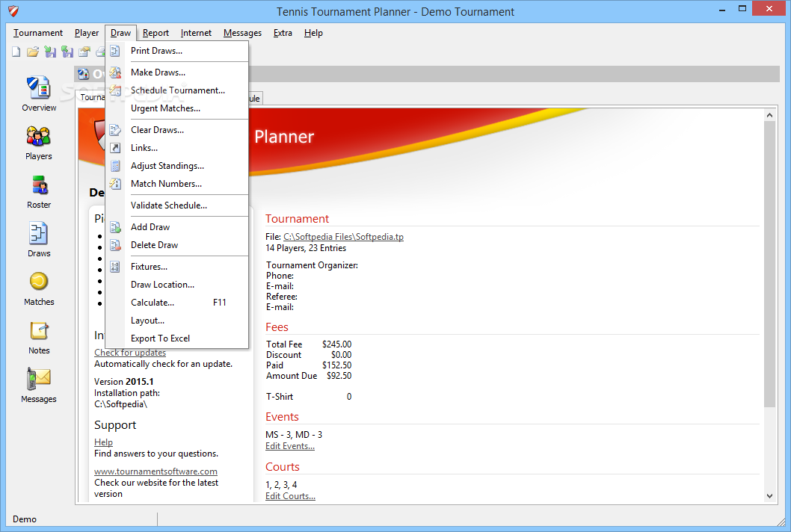Click the 'MS - 3, MD - 3' events text
The height and width of the screenshot is (532, 791).
pyautogui.click(x=294, y=435)
